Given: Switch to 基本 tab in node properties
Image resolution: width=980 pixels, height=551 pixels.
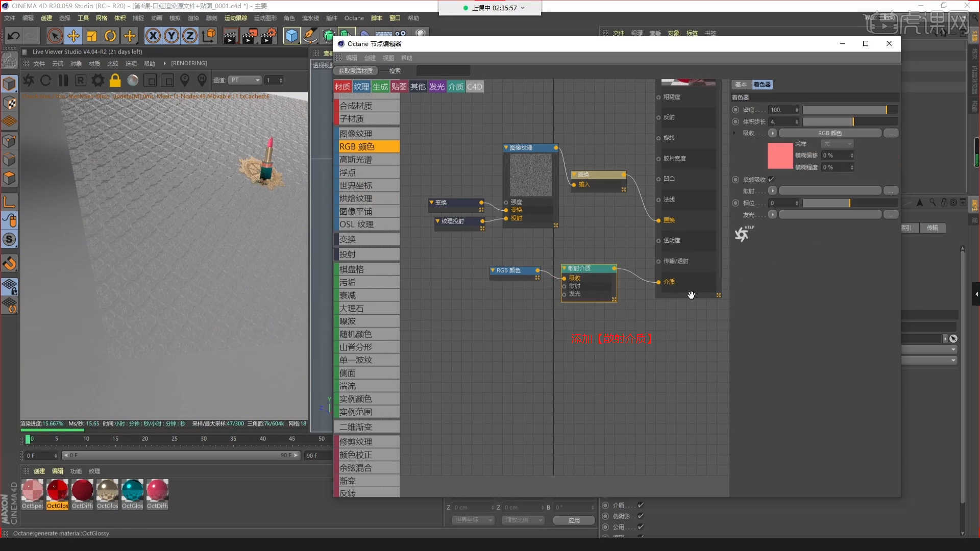Looking at the screenshot, I should point(741,85).
